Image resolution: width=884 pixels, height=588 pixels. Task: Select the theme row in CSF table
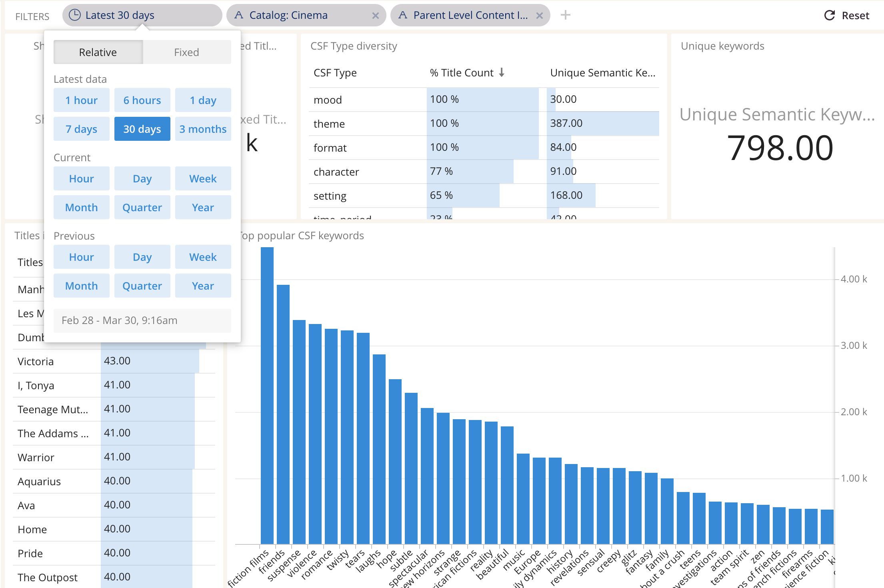point(484,124)
